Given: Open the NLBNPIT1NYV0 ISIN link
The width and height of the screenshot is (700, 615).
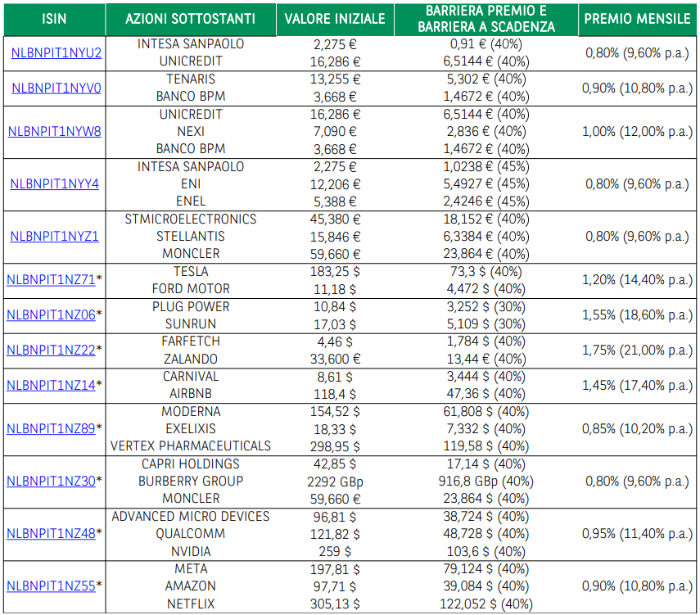Looking at the screenshot, I should pyautogui.click(x=56, y=88).
